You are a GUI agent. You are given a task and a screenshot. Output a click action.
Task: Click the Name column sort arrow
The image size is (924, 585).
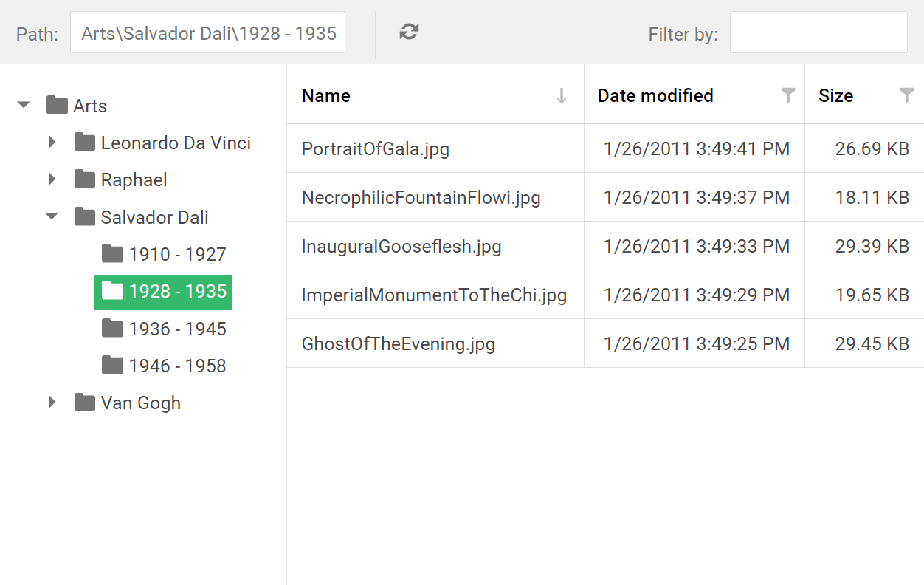562,95
